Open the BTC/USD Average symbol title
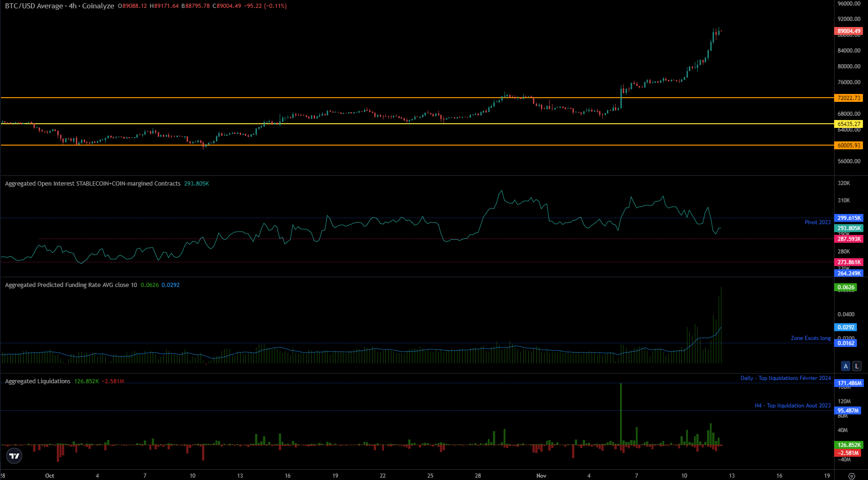Image resolution: width=868 pixels, height=480 pixels. coord(33,6)
